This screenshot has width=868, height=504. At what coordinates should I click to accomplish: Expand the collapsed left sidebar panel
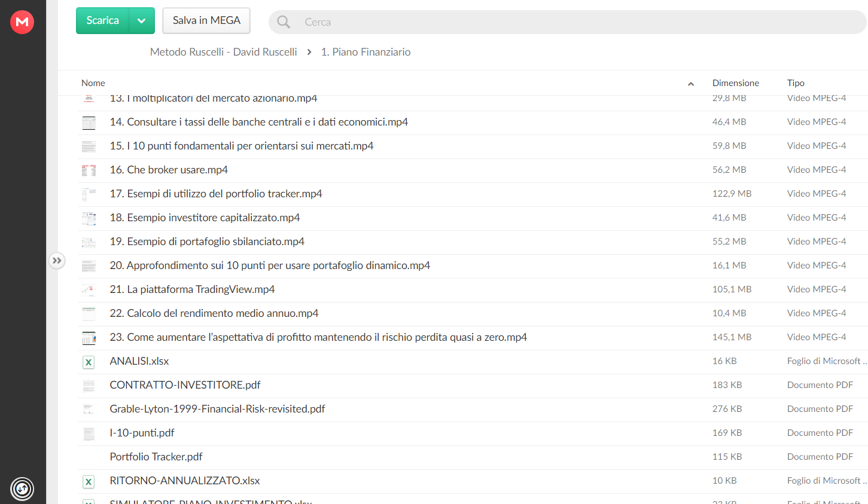click(57, 261)
